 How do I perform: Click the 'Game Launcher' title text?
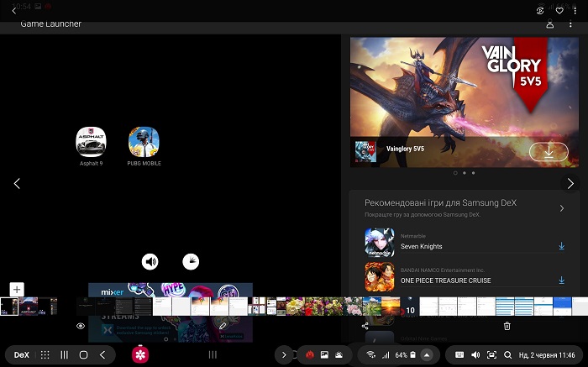(x=50, y=24)
